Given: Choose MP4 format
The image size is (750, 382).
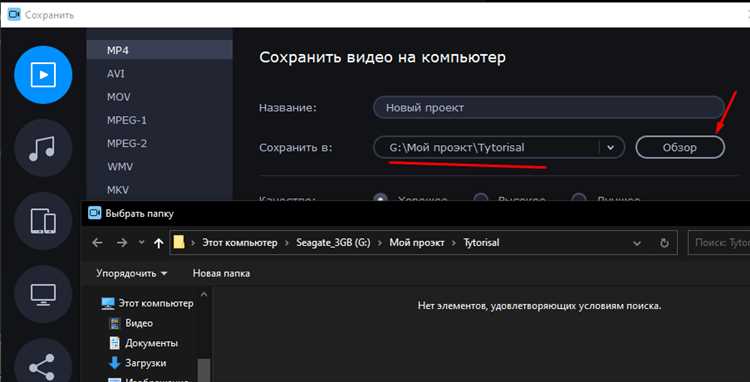Looking at the screenshot, I should [160, 50].
